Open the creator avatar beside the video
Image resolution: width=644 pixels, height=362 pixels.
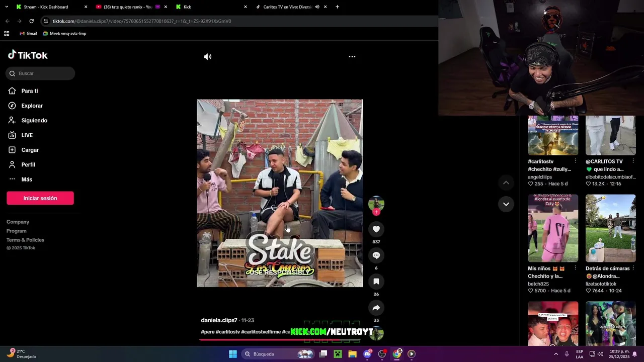(x=376, y=203)
